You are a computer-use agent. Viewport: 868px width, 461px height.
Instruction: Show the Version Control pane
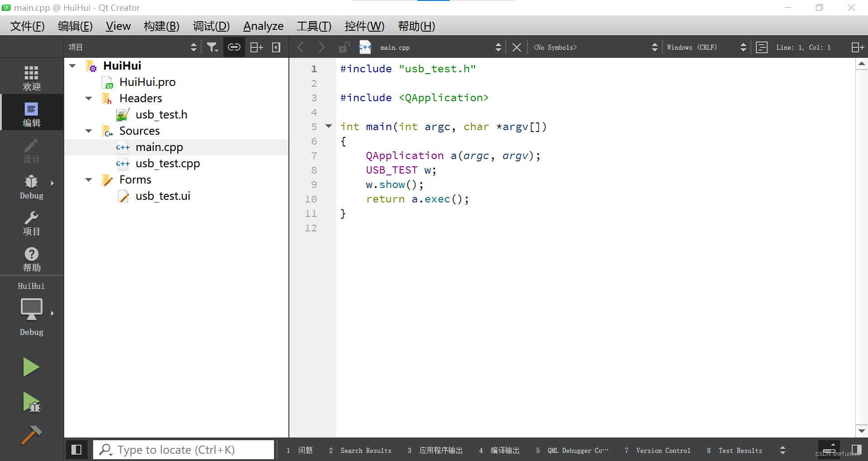657,450
